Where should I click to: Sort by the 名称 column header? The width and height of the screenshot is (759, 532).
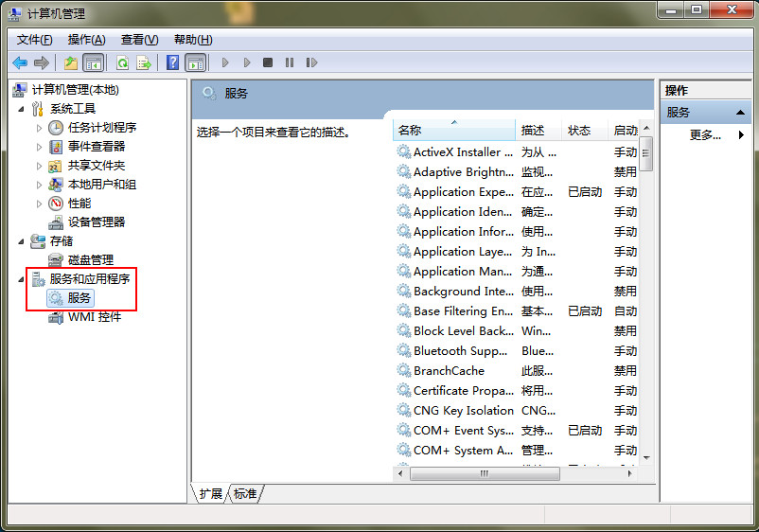453,131
